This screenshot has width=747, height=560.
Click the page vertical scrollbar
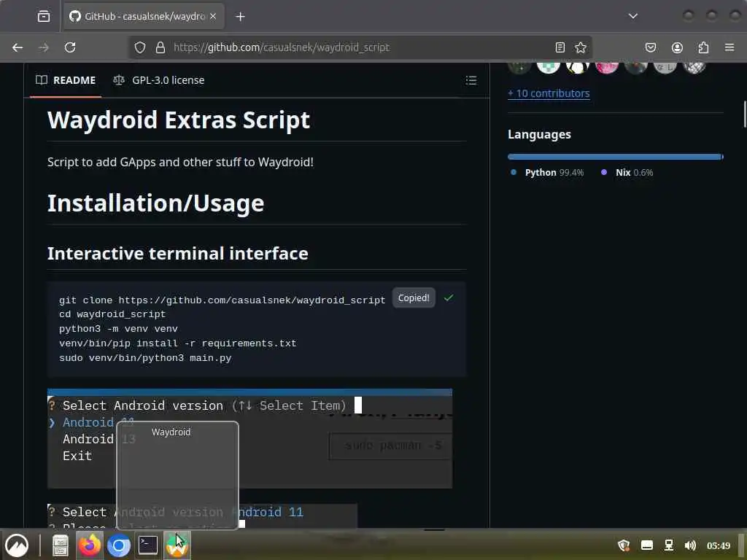click(744, 114)
